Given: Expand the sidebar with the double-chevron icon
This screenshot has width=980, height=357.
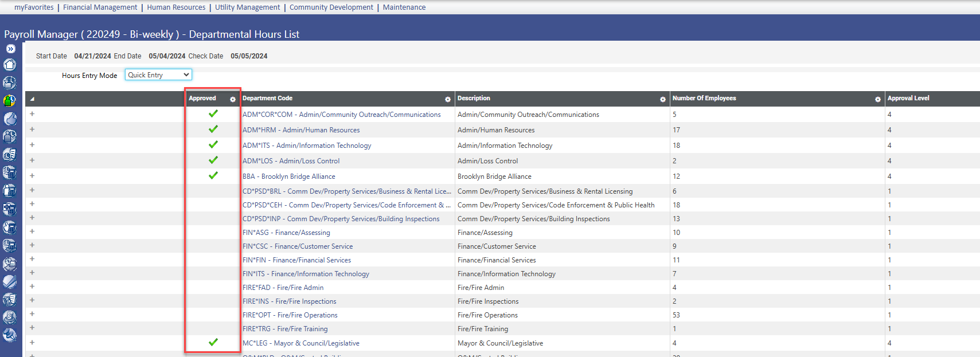Looking at the screenshot, I should click(x=10, y=49).
